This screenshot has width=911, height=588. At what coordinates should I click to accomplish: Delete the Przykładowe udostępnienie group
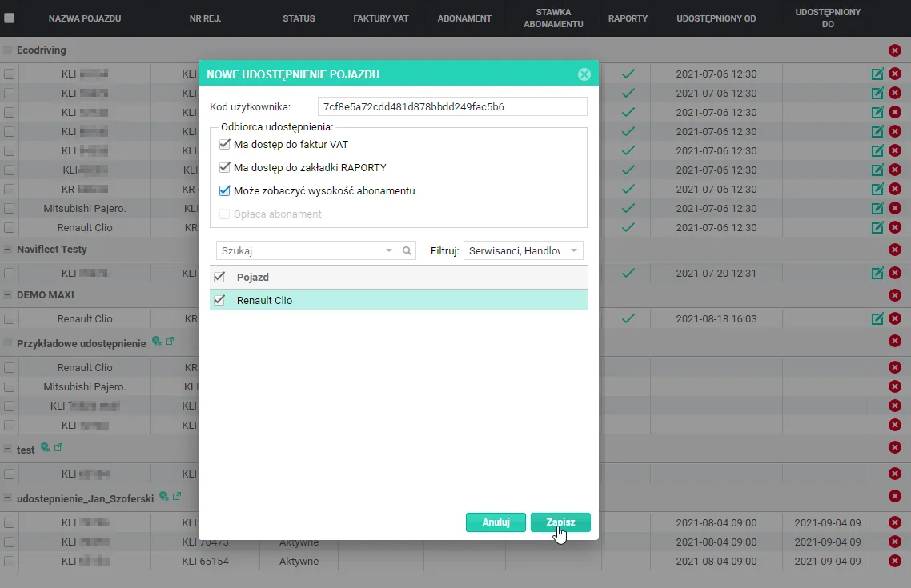tap(895, 341)
